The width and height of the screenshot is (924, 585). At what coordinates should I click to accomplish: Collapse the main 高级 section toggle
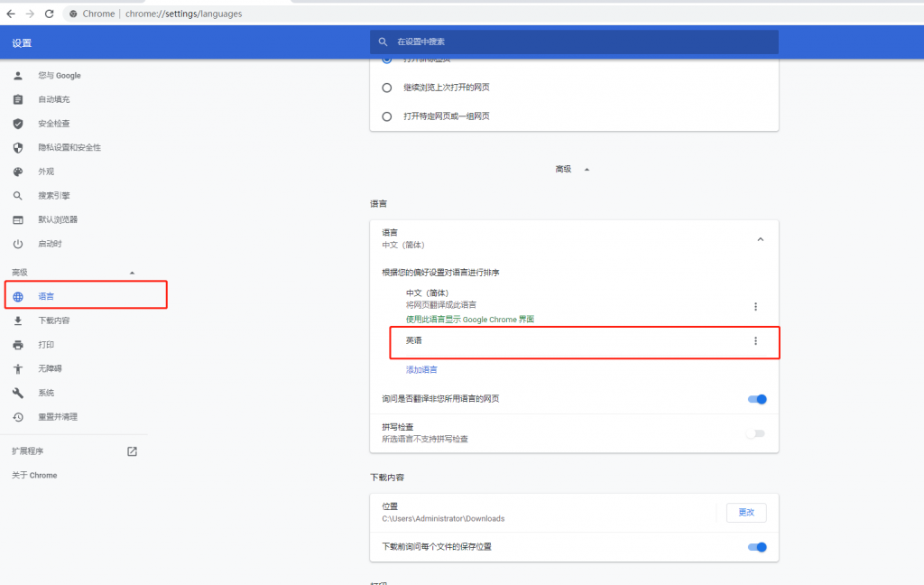[572, 169]
